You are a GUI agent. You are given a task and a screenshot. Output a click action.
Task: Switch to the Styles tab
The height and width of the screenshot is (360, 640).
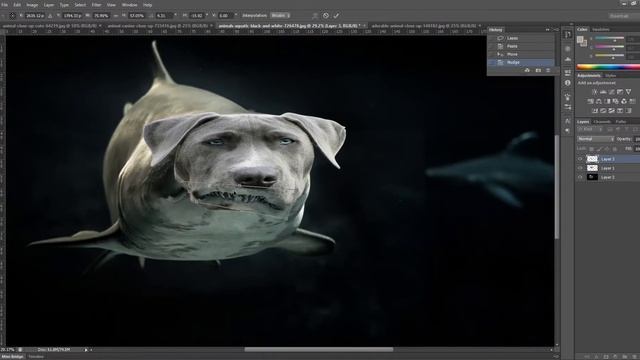pos(611,76)
